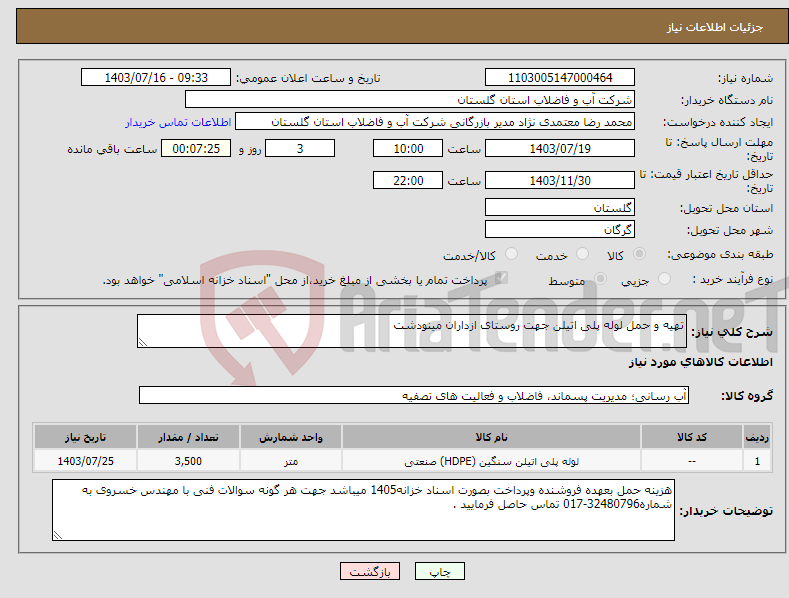The image size is (789, 598).
Task: Click the request creator name field
Action: point(435,122)
